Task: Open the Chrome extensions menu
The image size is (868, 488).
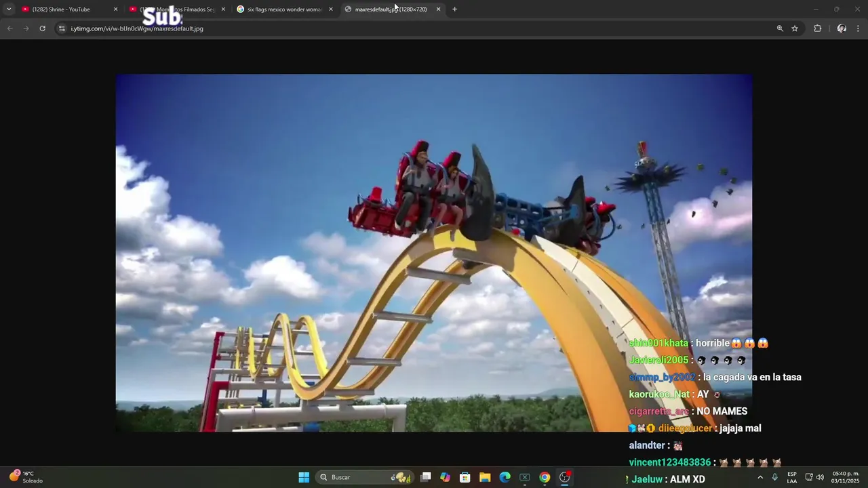Action: tap(817, 28)
